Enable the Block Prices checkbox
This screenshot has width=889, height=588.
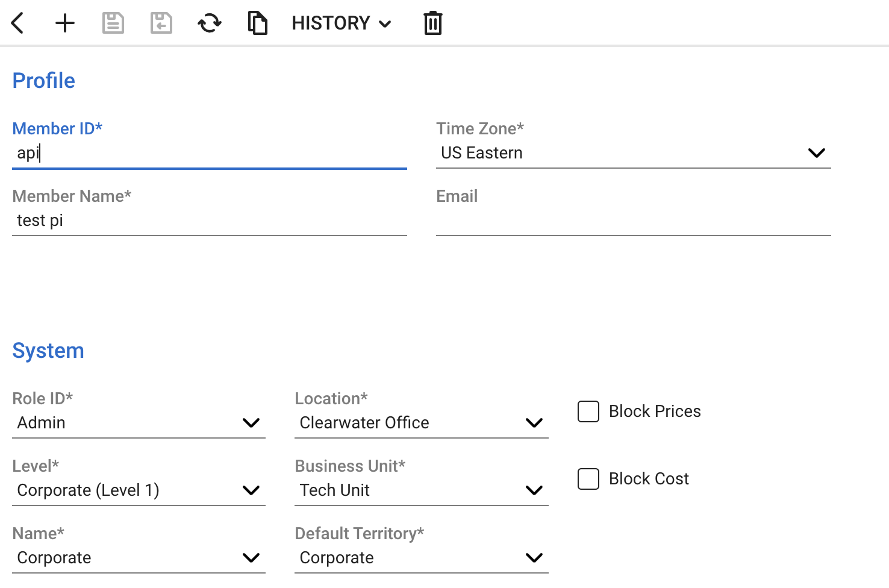tap(588, 411)
